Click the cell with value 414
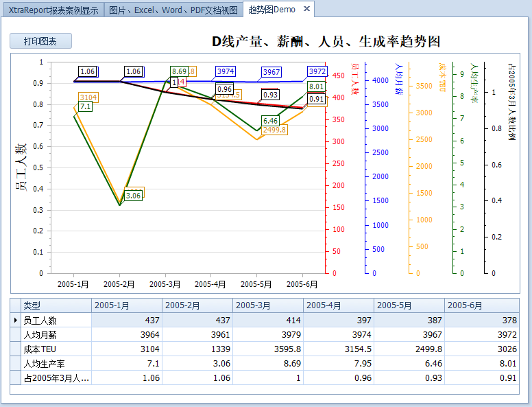Viewport: 532px width, 407px height. click(x=268, y=320)
